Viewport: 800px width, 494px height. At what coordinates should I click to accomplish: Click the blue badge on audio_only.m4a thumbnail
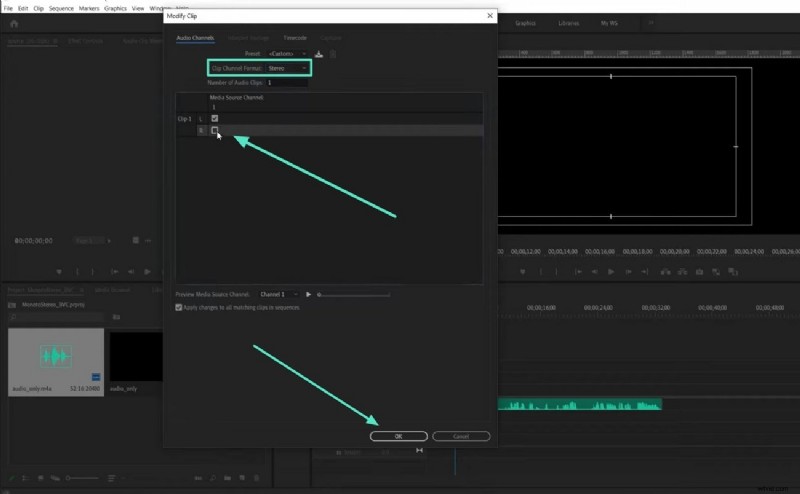point(95,376)
